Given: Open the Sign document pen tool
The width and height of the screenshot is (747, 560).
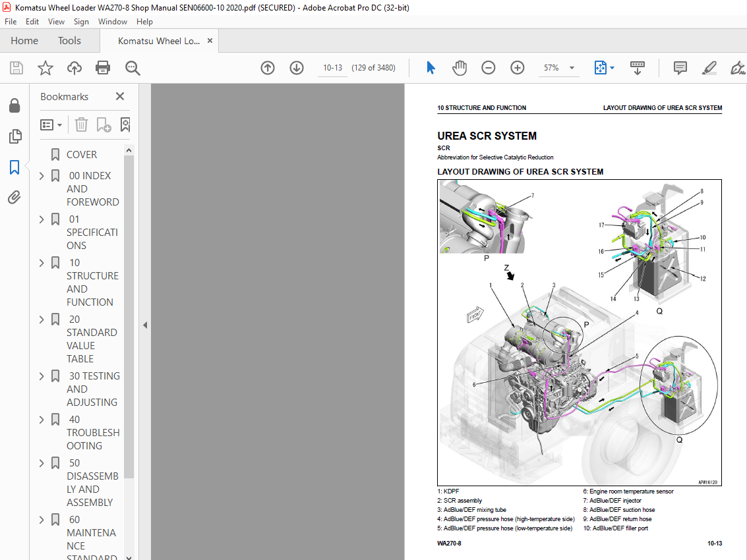Looking at the screenshot, I should pyautogui.click(x=738, y=68).
